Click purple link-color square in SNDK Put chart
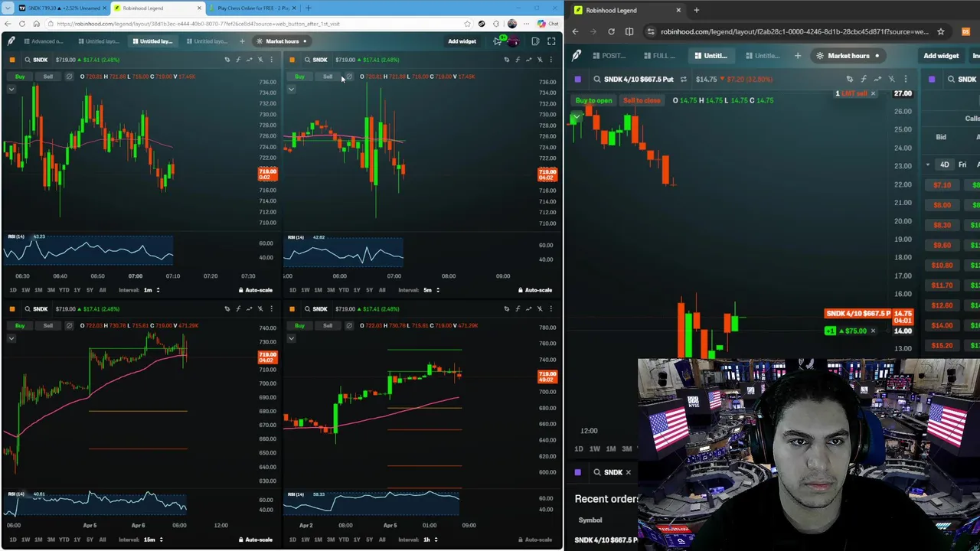The height and width of the screenshot is (551, 980). click(578, 79)
